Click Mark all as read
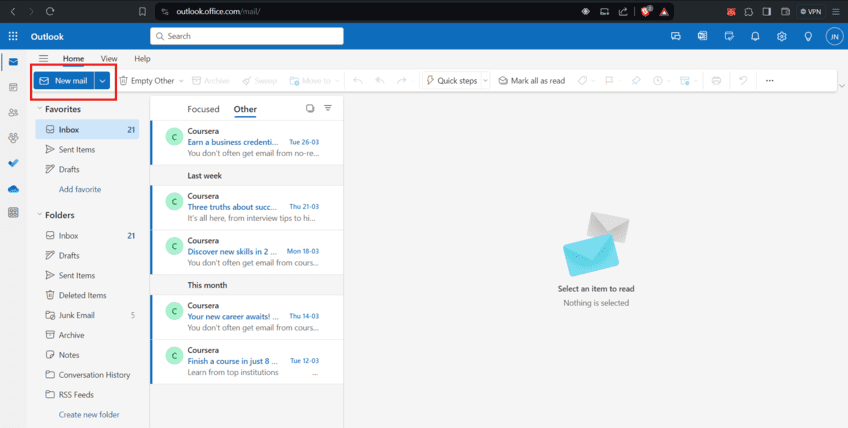The width and height of the screenshot is (848, 428). coord(532,81)
